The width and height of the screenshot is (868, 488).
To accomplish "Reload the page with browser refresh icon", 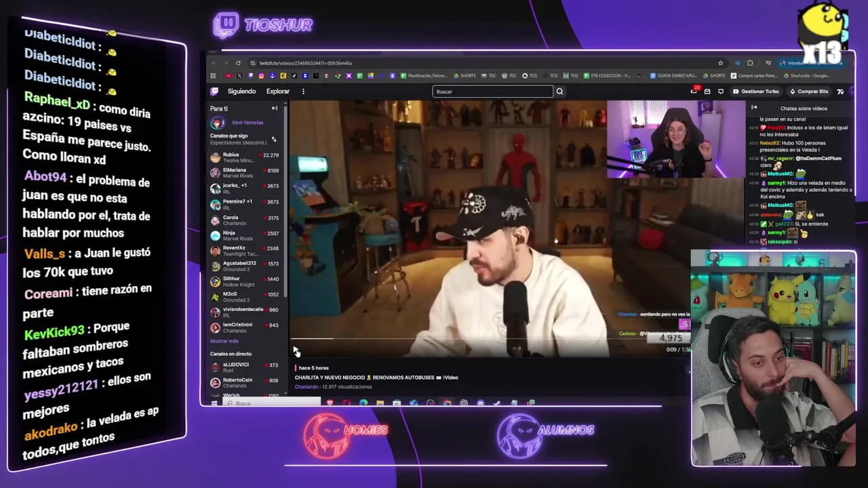I will (x=238, y=63).
